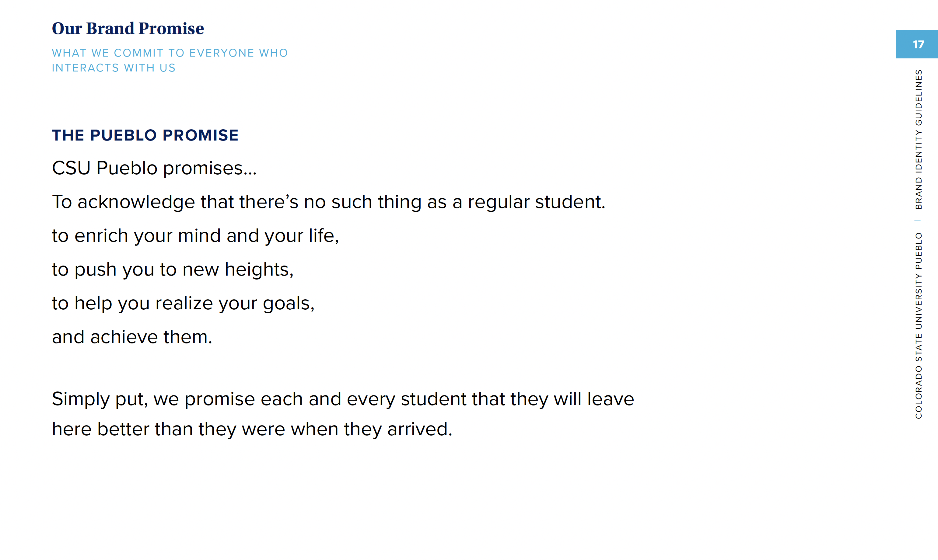Click the 'to help you realize your goals' line
The image size is (938, 560).
pos(184,303)
